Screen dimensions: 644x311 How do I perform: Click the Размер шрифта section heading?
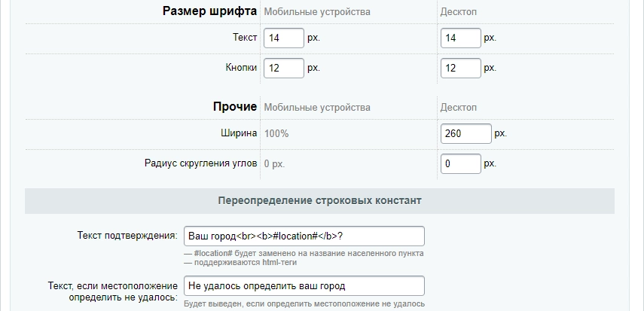tap(209, 11)
